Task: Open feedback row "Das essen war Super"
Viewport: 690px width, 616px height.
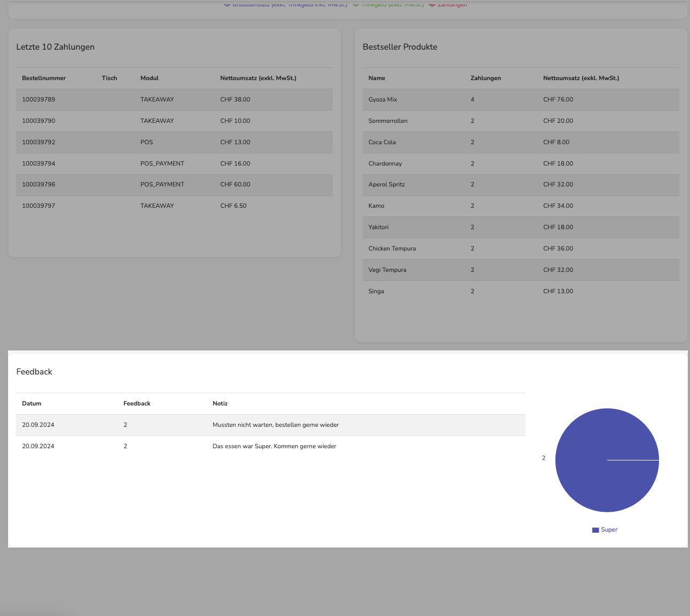Action: 271,447
